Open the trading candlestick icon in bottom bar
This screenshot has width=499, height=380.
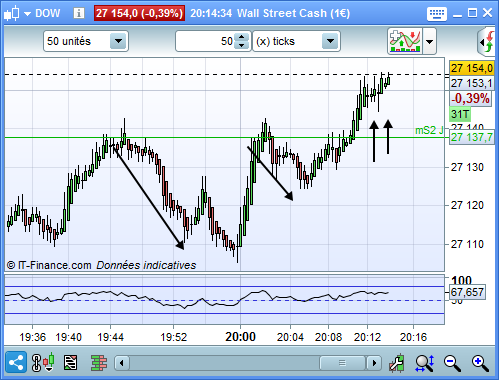pyautogui.click(x=49, y=362)
